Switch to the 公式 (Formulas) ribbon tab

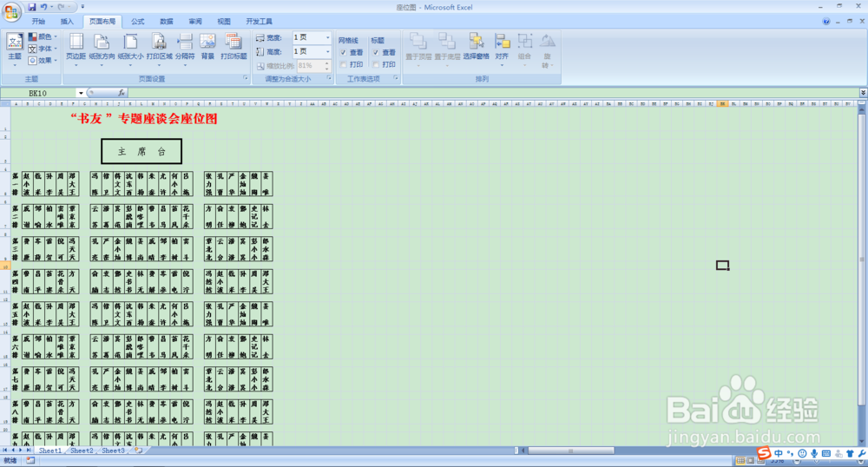pos(138,22)
